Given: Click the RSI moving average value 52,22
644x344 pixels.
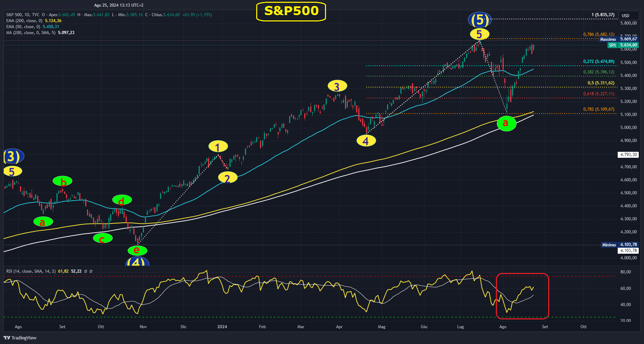Looking at the screenshot, I should coord(76,271).
